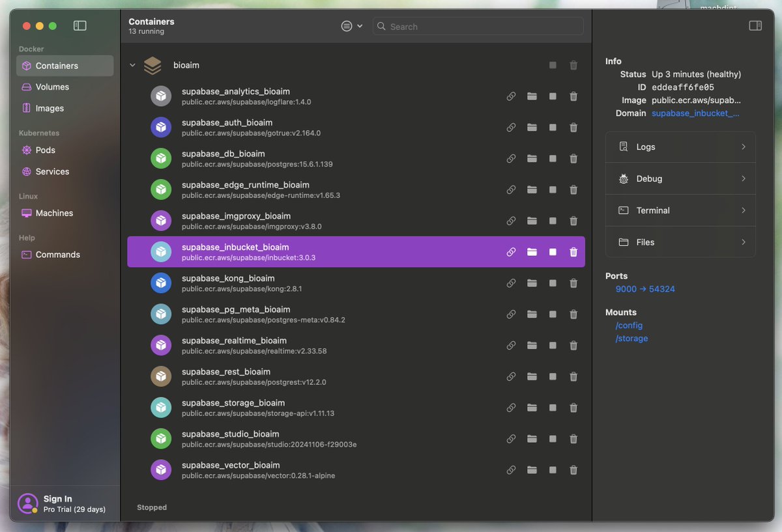The height and width of the screenshot is (532, 782).
Task: Open the filter/sort options dropdown
Action: tap(352, 26)
